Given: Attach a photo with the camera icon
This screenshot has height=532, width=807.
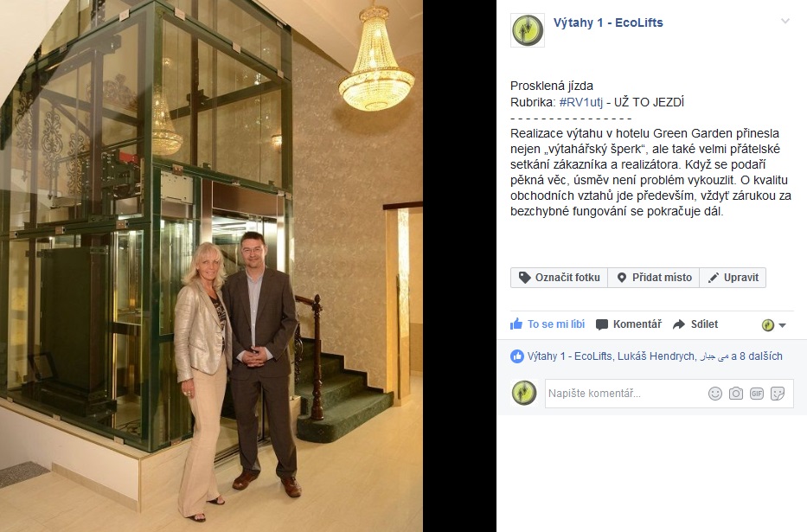Looking at the screenshot, I should pyautogui.click(x=736, y=394).
